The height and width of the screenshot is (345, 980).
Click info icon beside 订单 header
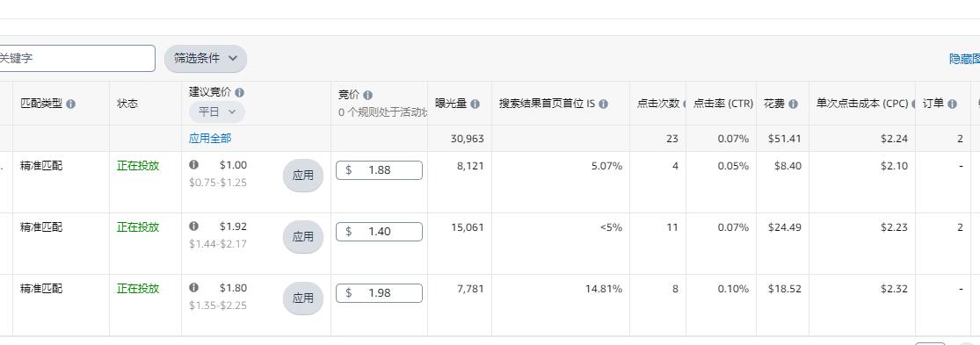pos(952,104)
